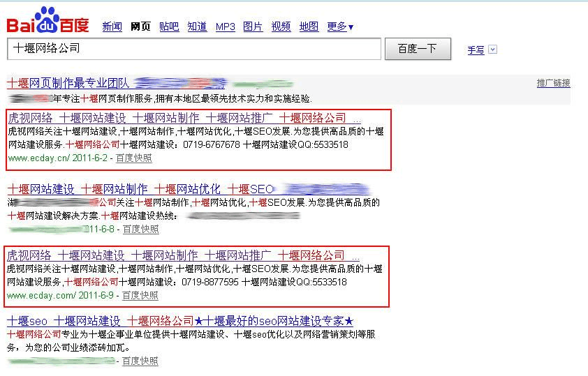Image resolution: width=588 pixels, height=376 pixels.
Task: Select the 网页 (Web) tab
Action: [140, 27]
